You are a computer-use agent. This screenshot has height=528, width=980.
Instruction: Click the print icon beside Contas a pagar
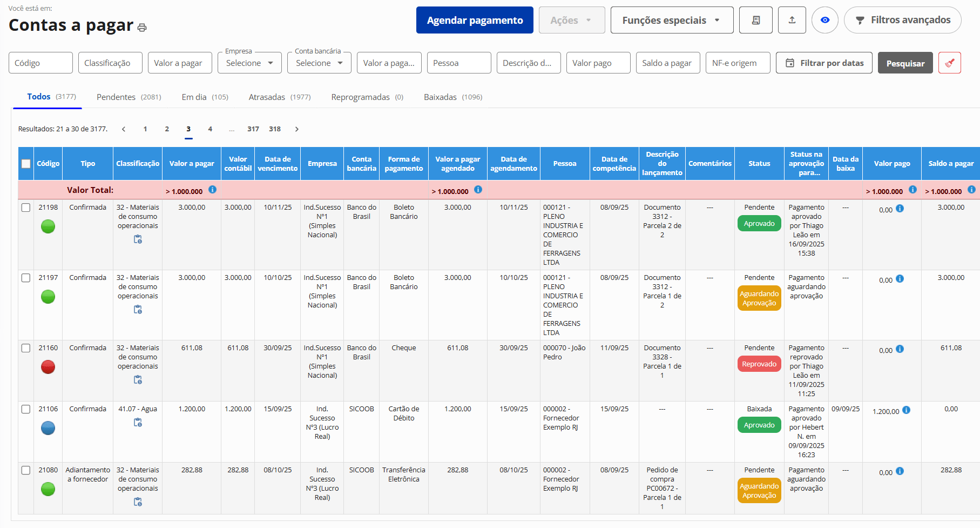[142, 28]
